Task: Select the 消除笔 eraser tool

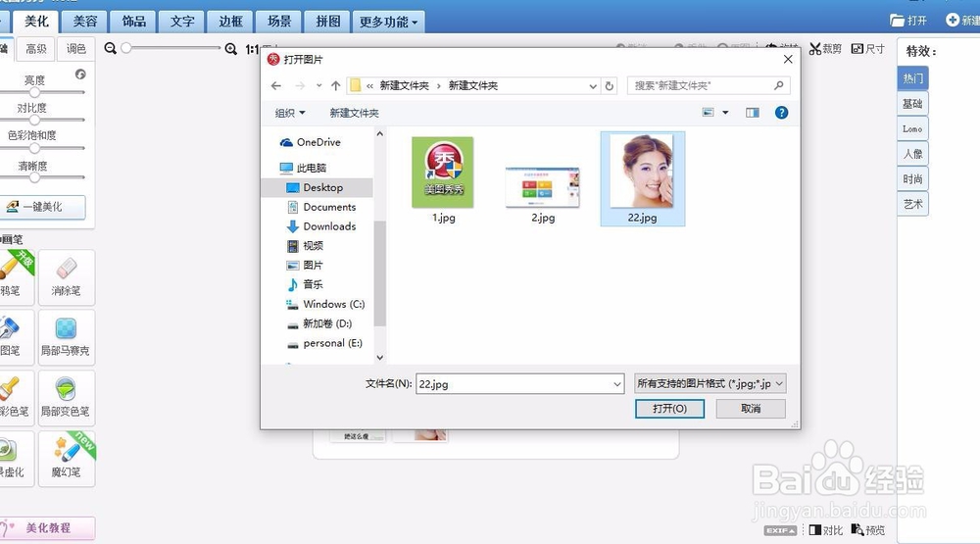Action: tap(67, 277)
